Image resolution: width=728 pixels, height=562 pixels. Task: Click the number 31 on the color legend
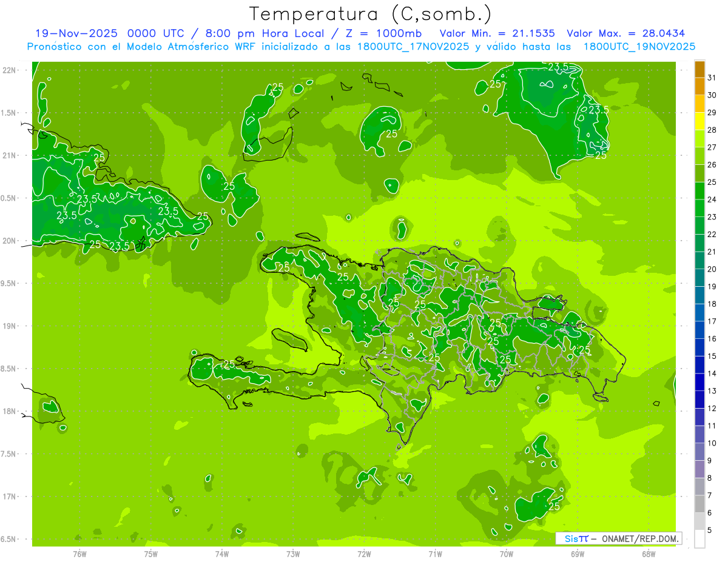point(712,78)
